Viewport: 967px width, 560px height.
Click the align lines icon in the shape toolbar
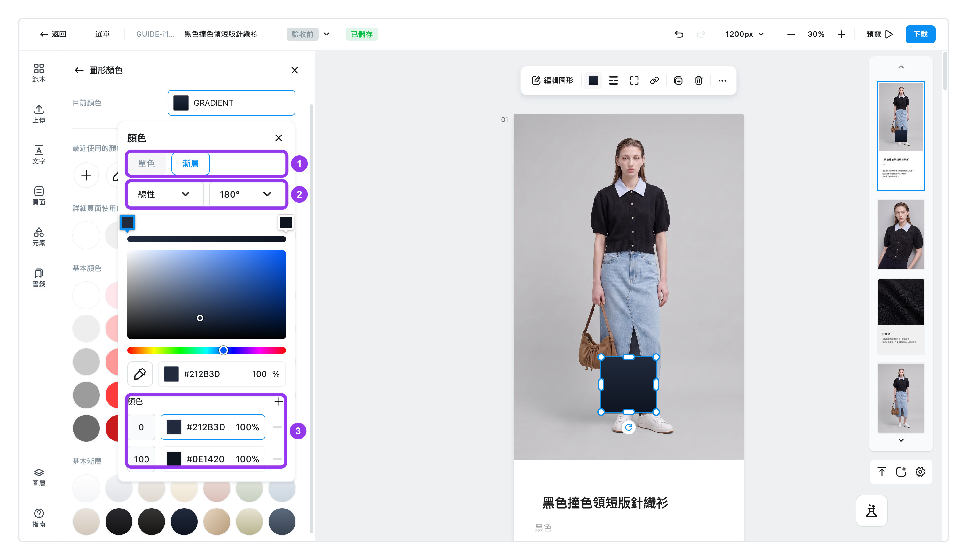pos(613,81)
